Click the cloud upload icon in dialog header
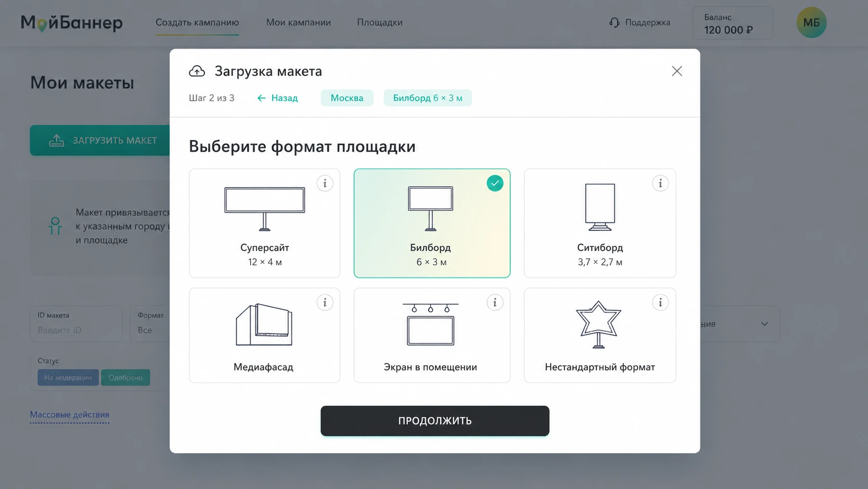 coord(197,71)
